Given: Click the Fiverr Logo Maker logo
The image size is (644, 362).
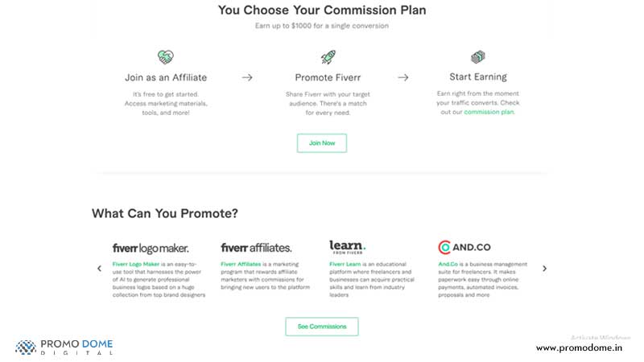Looking at the screenshot, I should [x=151, y=249].
